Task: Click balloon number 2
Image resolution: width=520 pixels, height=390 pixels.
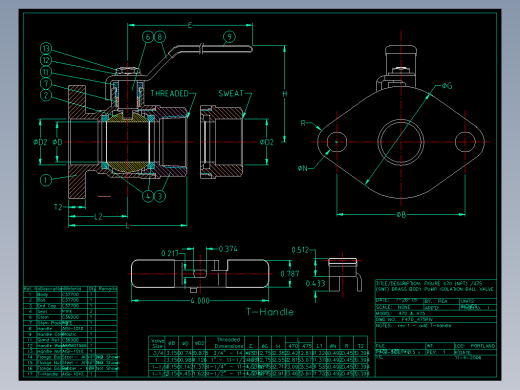Action: 46,95
